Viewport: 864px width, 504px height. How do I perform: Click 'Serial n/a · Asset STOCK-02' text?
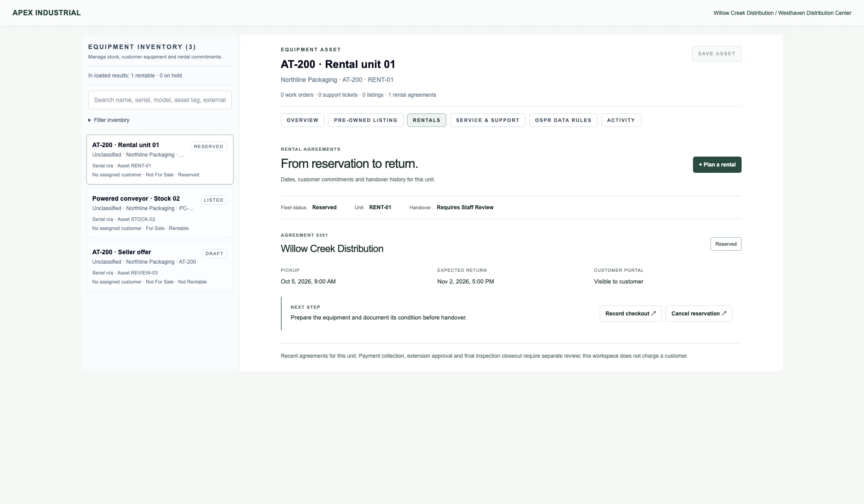(x=124, y=220)
